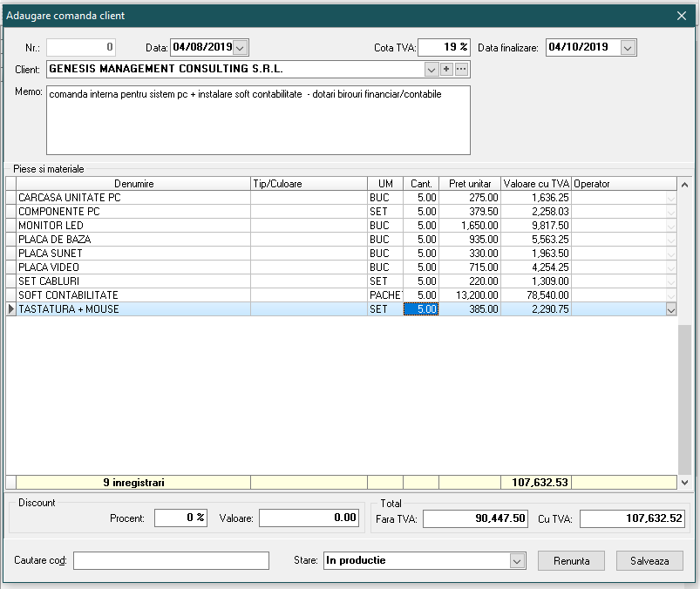
Task: Click inside the Memo text area
Action: pyautogui.click(x=258, y=120)
